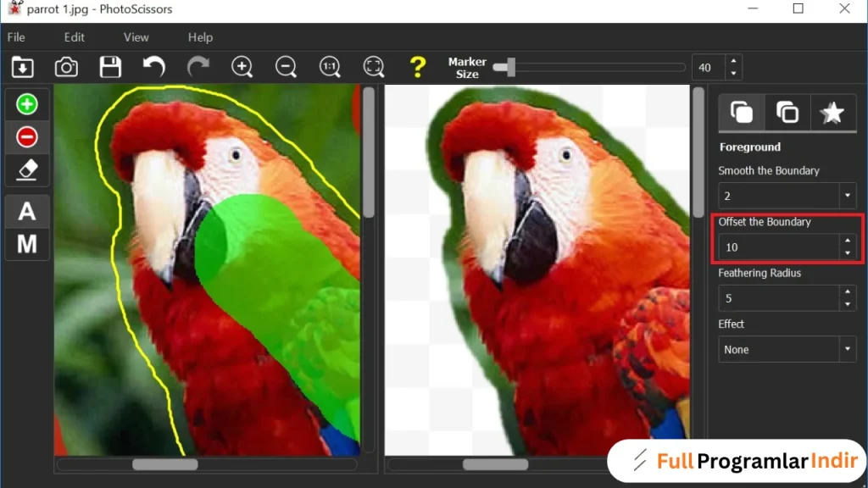Decrease the Offset the Boundary value
Image resolution: width=868 pixels, height=488 pixels.
(848, 252)
